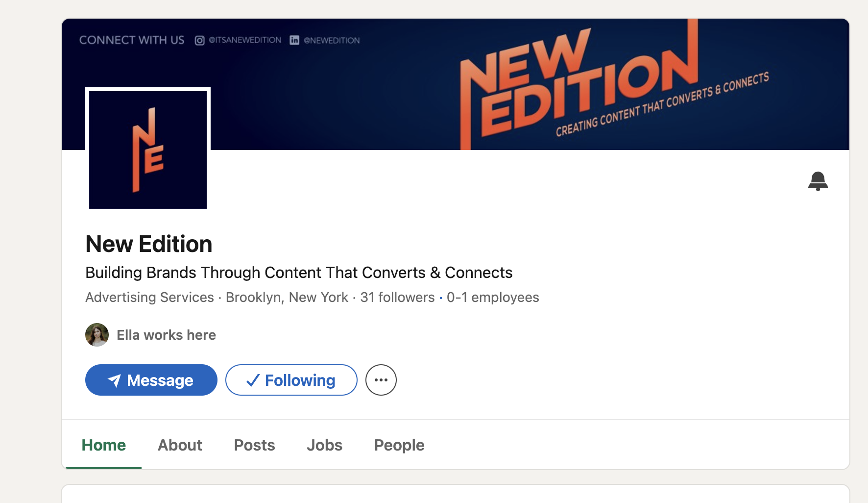868x503 pixels.
Task: Select the Home tab
Action: click(x=103, y=445)
